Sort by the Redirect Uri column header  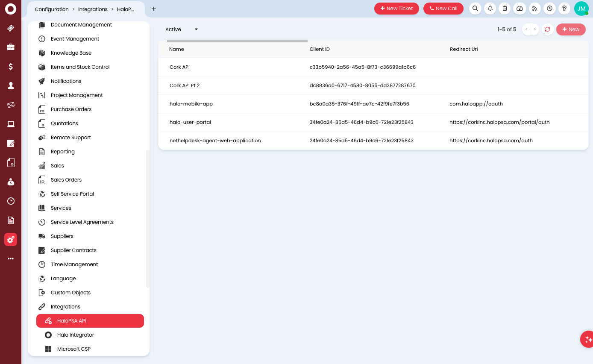(464, 49)
